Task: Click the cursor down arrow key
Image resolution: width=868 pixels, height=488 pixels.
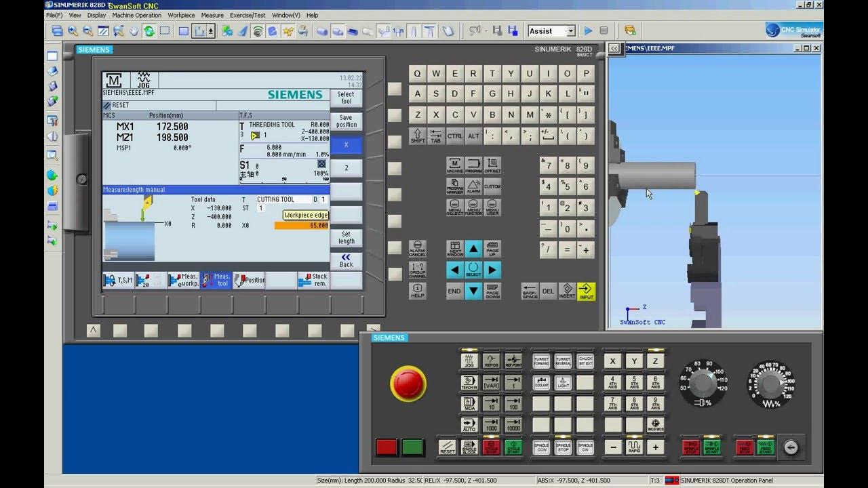Action: click(x=473, y=291)
